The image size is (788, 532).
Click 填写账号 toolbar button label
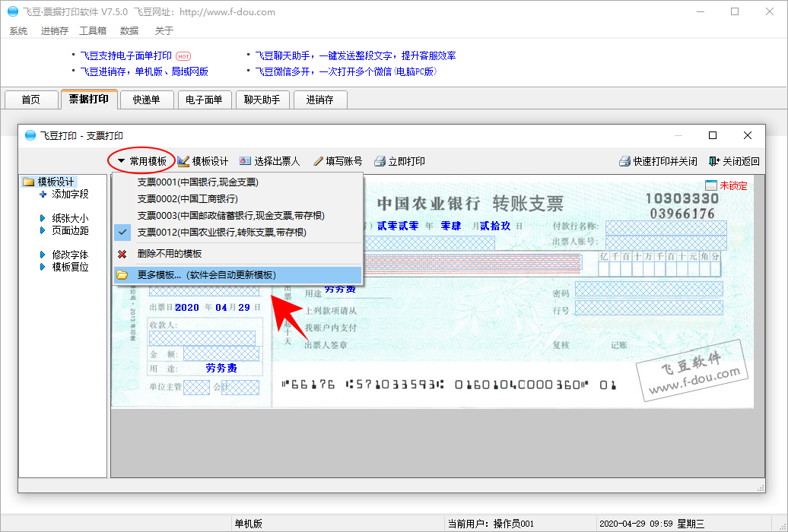tap(344, 161)
